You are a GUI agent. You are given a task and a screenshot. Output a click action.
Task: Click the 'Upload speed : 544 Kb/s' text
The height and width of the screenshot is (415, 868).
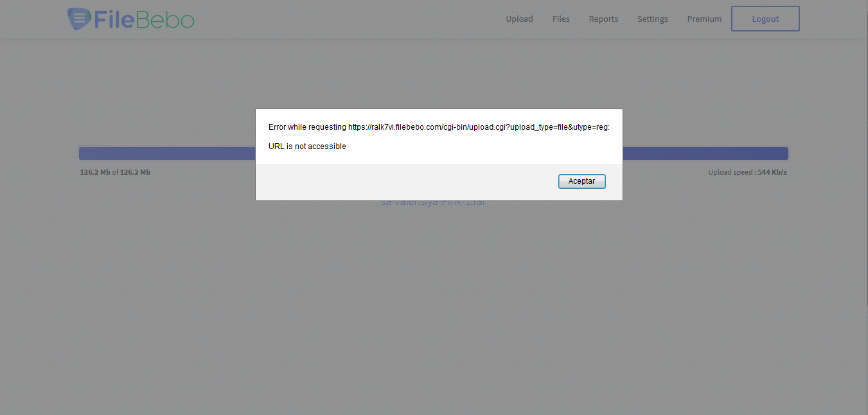pos(747,172)
